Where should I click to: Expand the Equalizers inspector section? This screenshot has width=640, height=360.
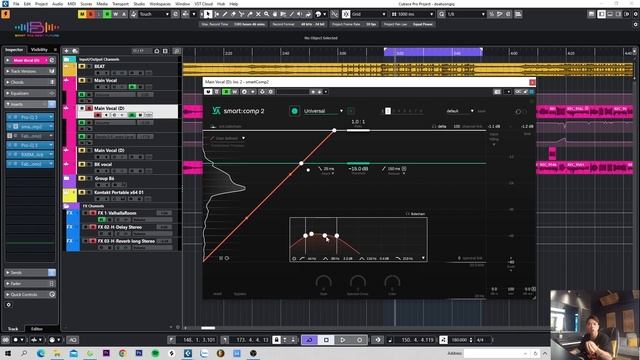coord(30,93)
